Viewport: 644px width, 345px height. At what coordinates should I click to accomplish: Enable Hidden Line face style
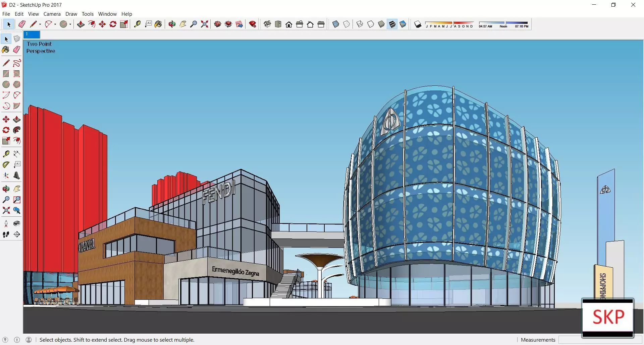[371, 24]
